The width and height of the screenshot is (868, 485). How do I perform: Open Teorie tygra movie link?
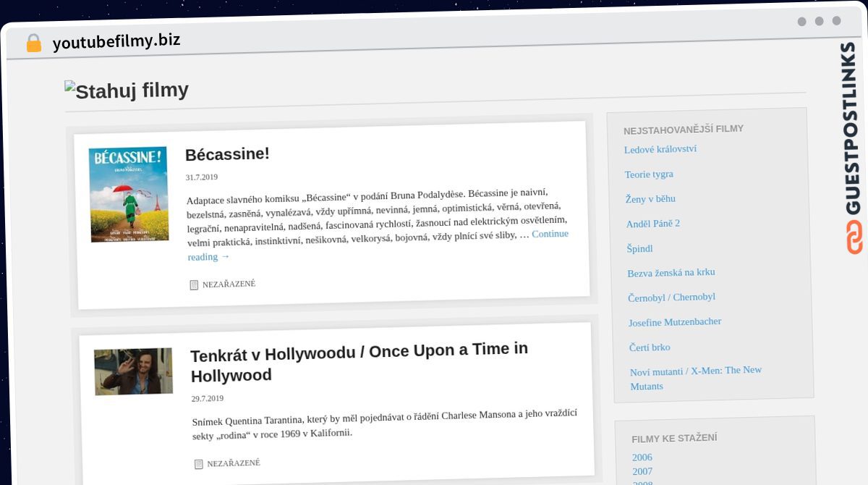pyautogui.click(x=649, y=174)
